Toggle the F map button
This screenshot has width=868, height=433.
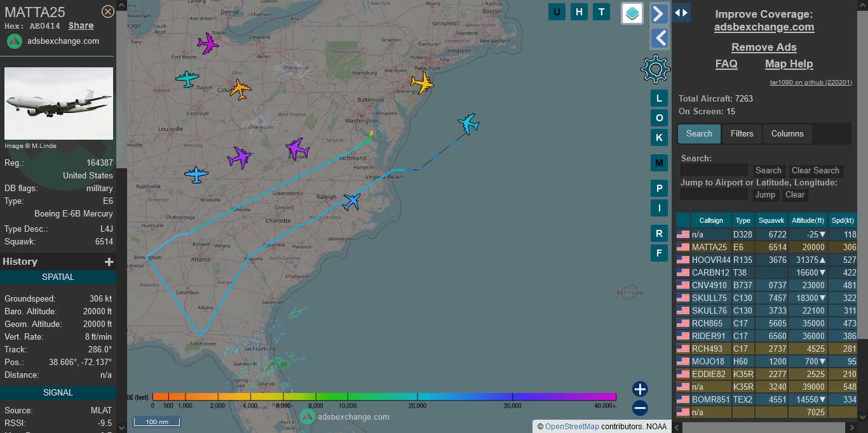click(x=659, y=253)
